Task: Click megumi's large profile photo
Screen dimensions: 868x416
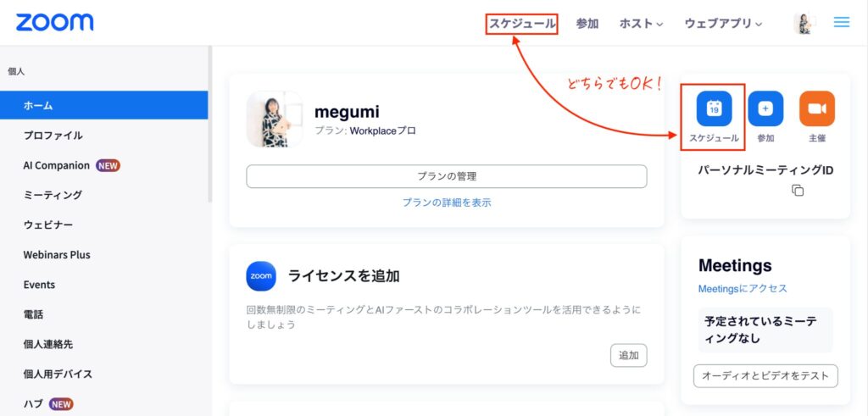Action: [x=275, y=119]
